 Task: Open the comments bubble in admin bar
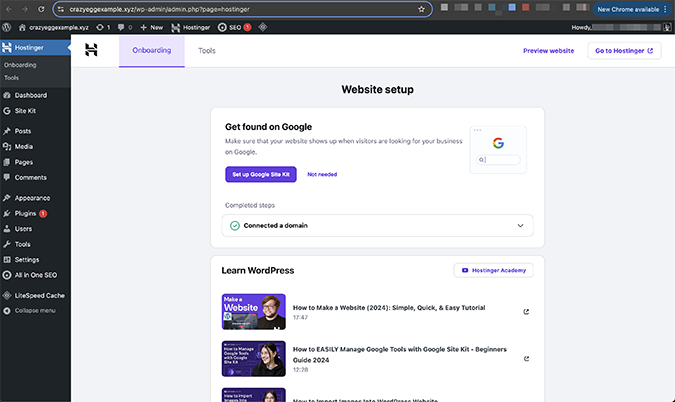[125, 27]
